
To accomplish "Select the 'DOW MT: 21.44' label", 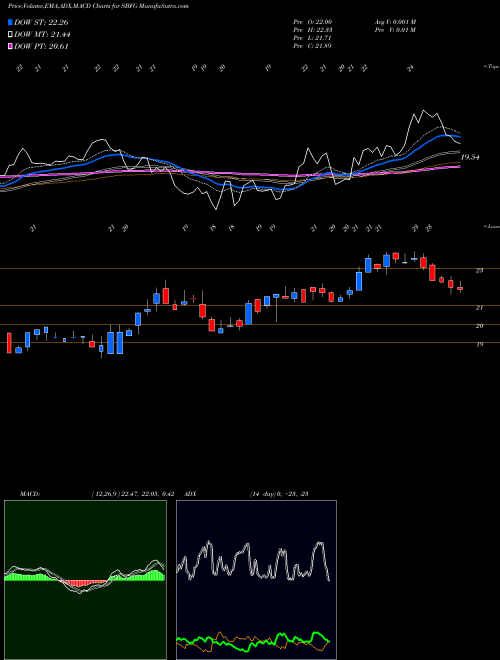I will click(x=42, y=35).
